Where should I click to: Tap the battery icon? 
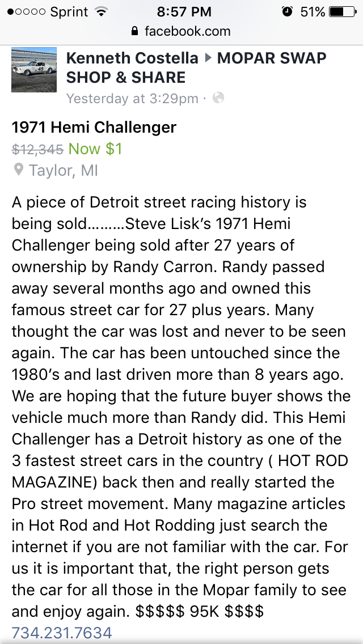click(342, 12)
